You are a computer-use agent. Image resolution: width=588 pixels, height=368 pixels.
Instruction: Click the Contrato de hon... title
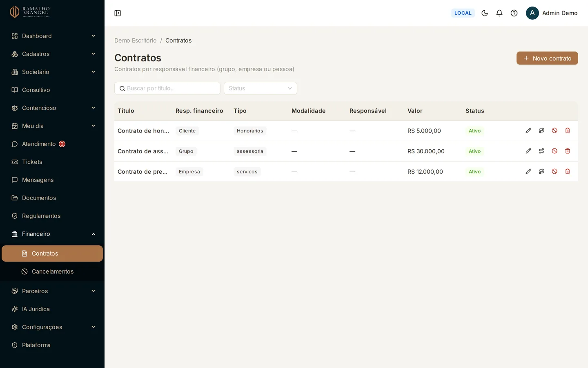tap(143, 131)
